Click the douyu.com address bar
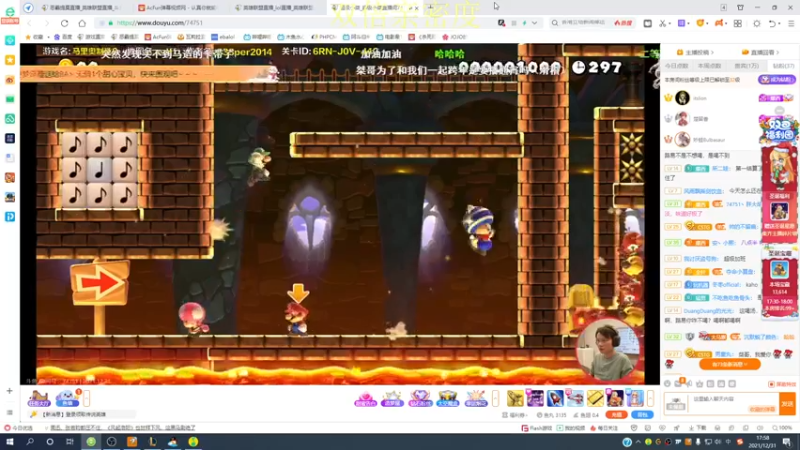 (296, 23)
